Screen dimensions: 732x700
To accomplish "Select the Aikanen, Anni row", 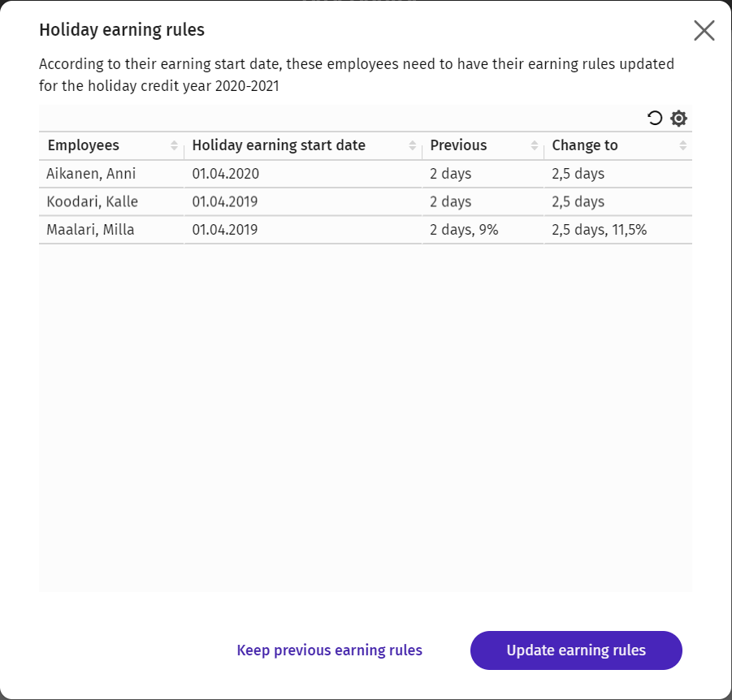I will pos(365,174).
